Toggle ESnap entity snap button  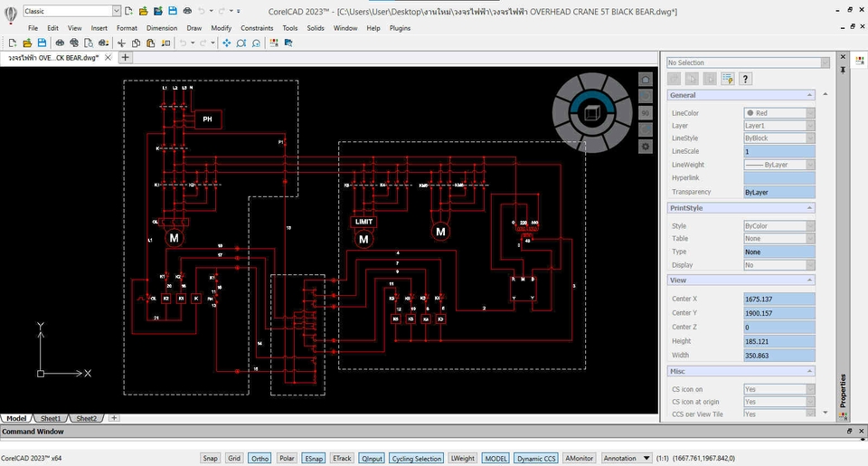(x=314, y=458)
